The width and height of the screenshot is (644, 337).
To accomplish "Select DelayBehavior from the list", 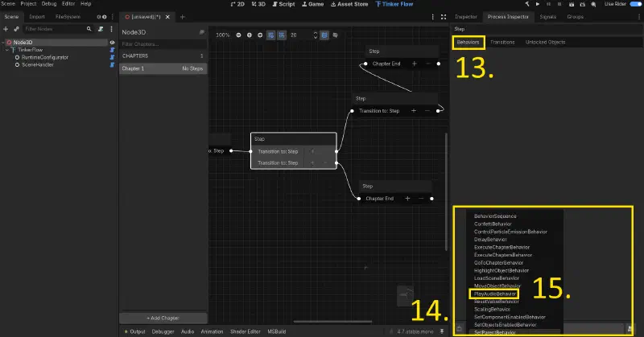I will click(490, 240).
